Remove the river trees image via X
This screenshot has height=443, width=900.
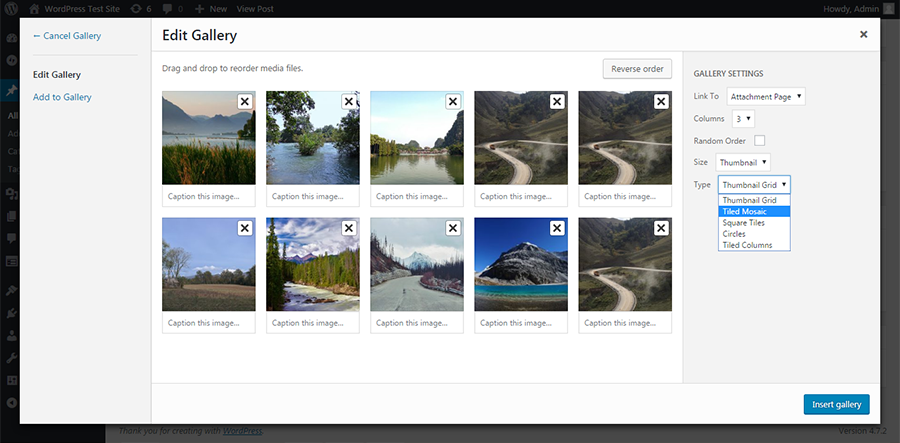click(x=348, y=101)
